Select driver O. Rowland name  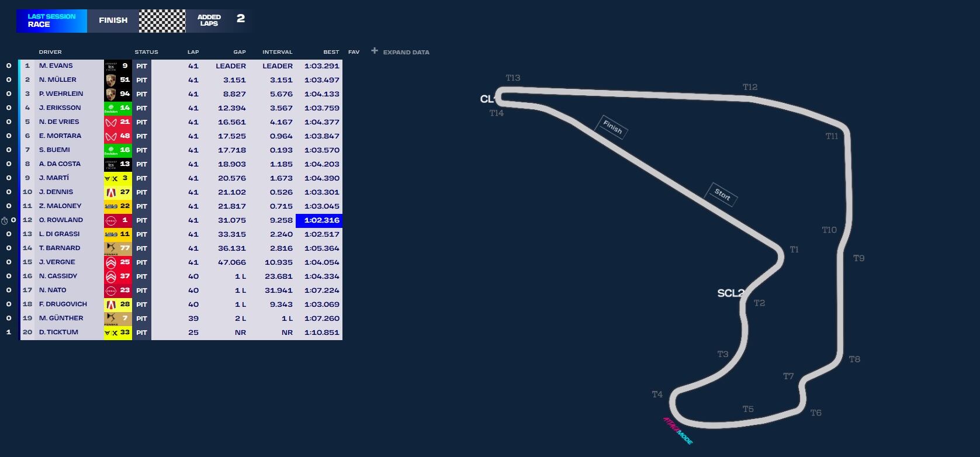click(61, 220)
